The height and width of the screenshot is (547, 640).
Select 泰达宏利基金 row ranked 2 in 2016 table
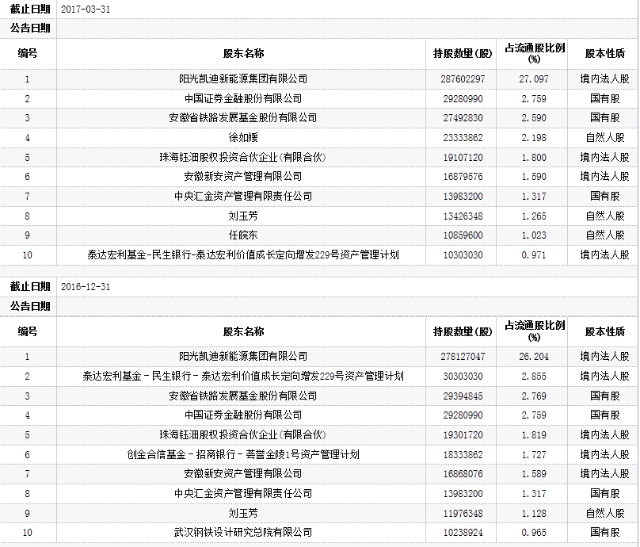pyautogui.click(x=243, y=376)
